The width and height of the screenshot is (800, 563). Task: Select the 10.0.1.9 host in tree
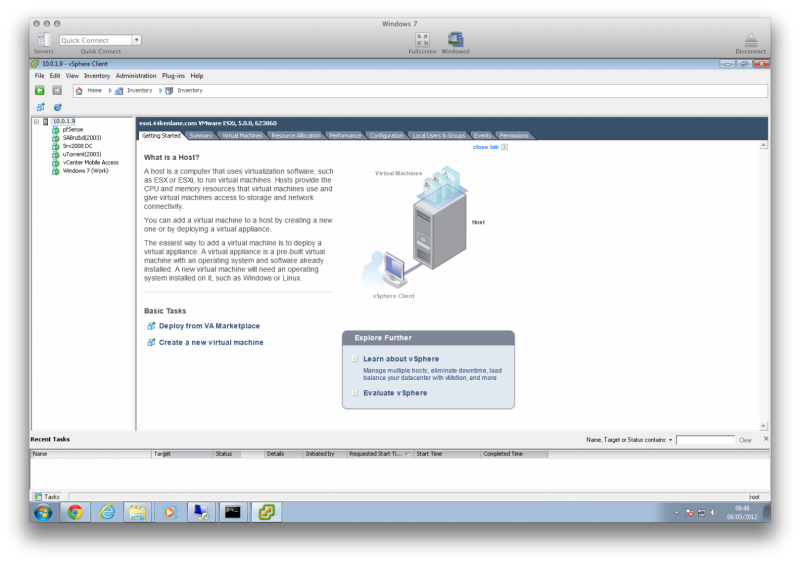[64, 121]
